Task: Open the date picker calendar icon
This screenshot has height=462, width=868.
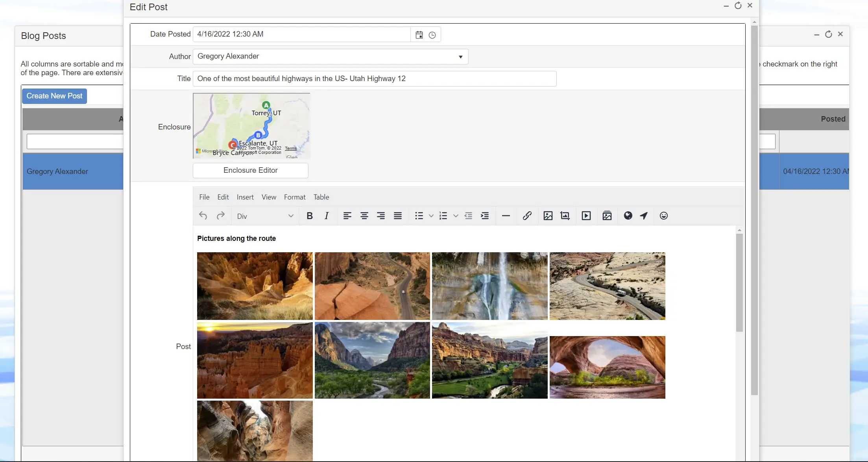Action: coord(419,35)
